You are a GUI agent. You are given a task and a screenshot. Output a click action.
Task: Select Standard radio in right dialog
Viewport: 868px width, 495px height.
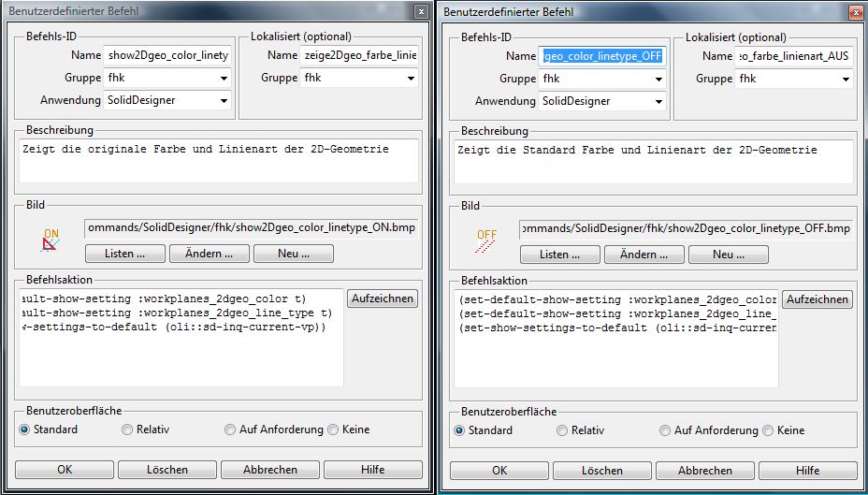coord(459,430)
